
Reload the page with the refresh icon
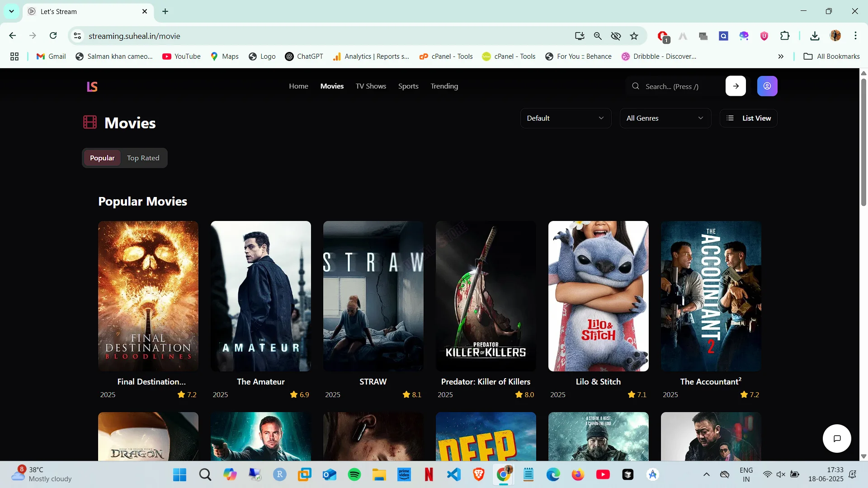[53, 36]
